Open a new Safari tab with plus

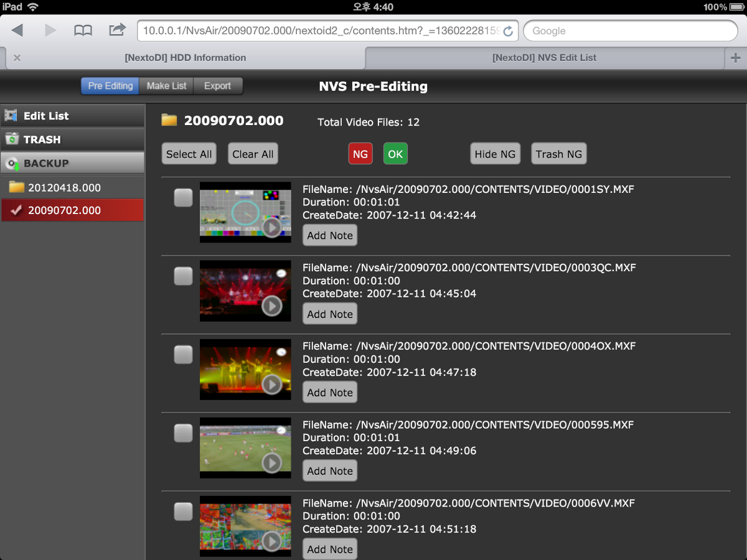click(735, 58)
